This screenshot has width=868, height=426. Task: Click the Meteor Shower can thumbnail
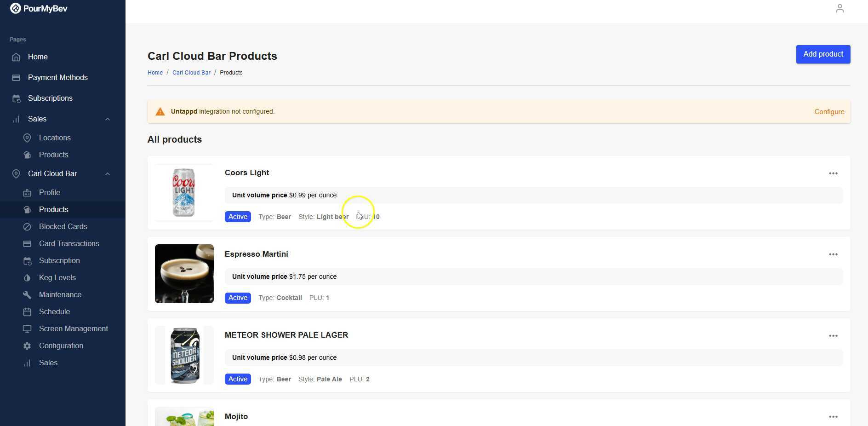point(184,355)
